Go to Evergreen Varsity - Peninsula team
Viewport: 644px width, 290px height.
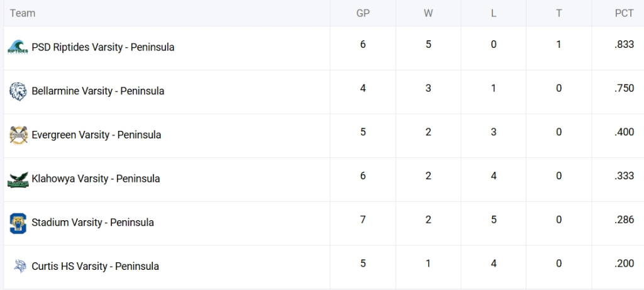pos(96,135)
